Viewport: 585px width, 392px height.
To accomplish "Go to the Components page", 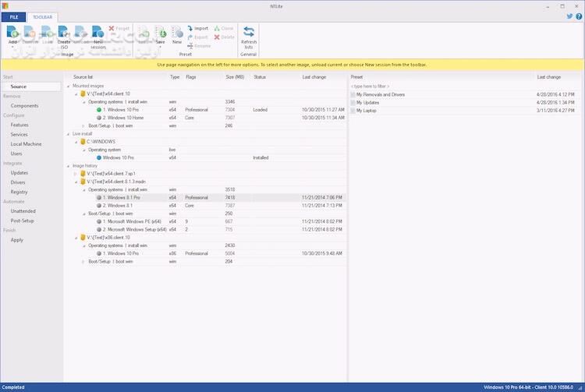I will pos(24,105).
